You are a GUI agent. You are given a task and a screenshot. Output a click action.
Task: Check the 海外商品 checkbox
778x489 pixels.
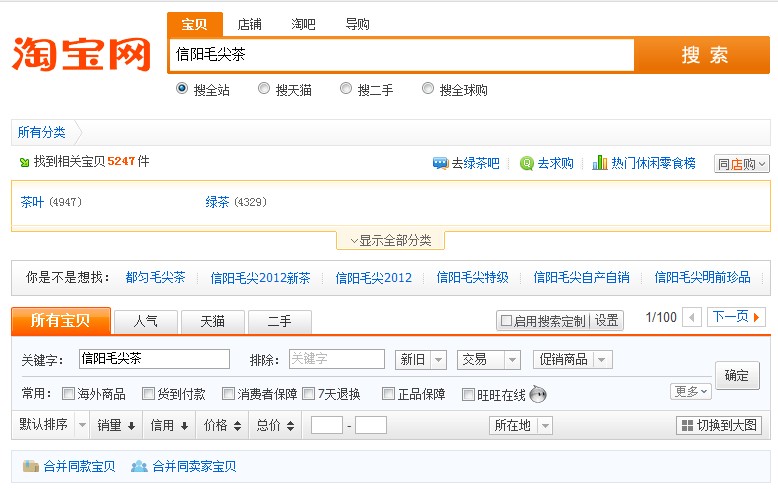pos(68,394)
